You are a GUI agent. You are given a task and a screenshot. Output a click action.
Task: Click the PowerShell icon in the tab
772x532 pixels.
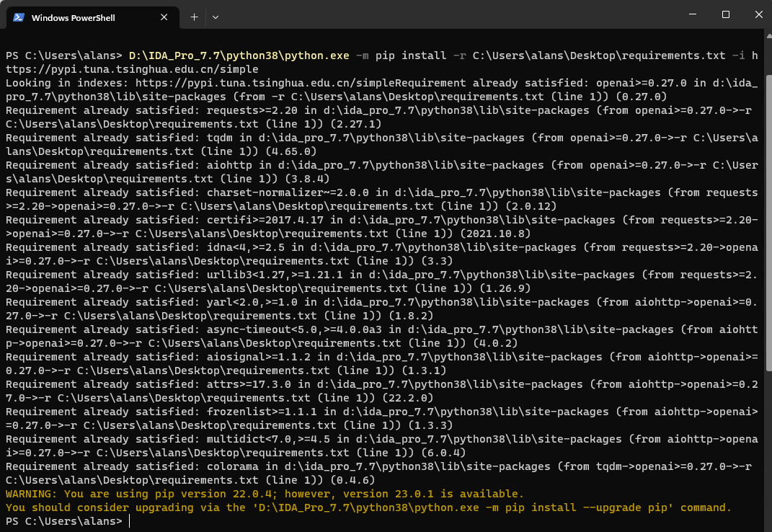19,17
